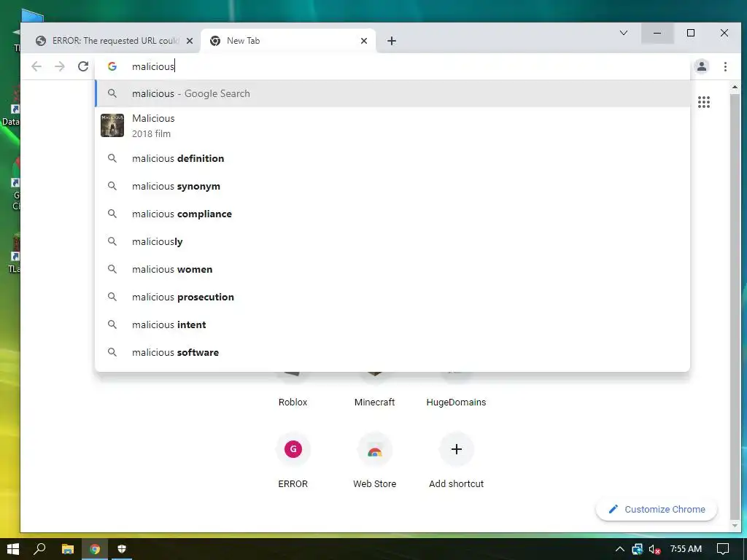
Task: Open the Google apps grid
Action: (x=704, y=102)
